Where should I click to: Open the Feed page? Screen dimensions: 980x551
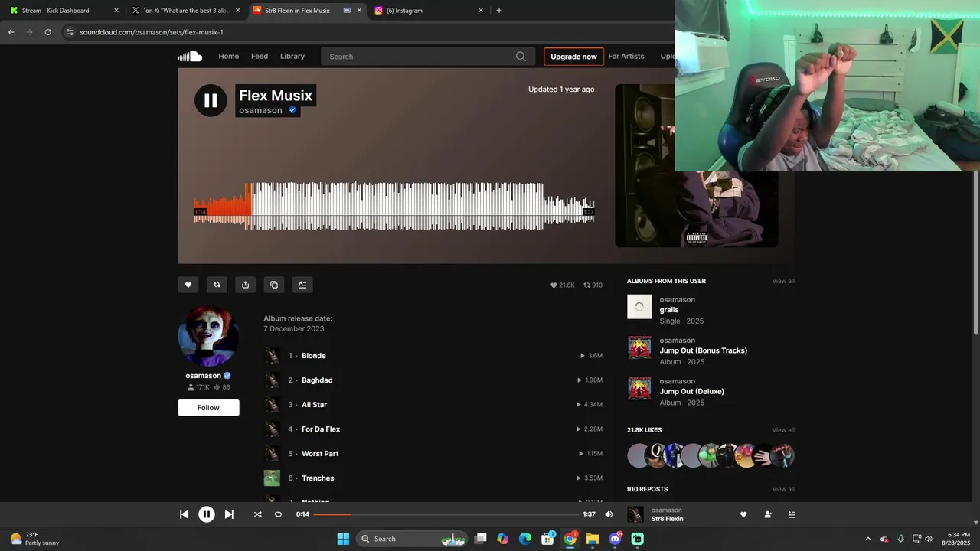pos(260,57)
